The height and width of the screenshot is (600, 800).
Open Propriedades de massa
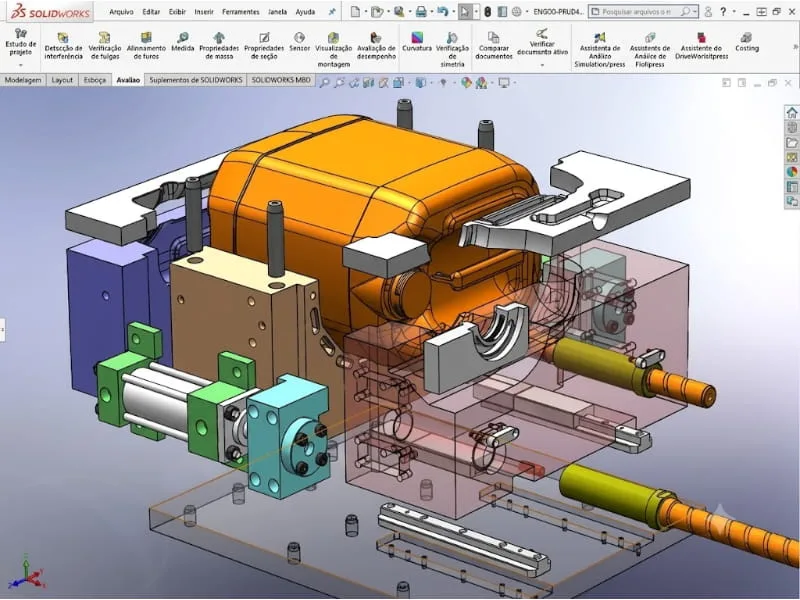coord(219,45)
